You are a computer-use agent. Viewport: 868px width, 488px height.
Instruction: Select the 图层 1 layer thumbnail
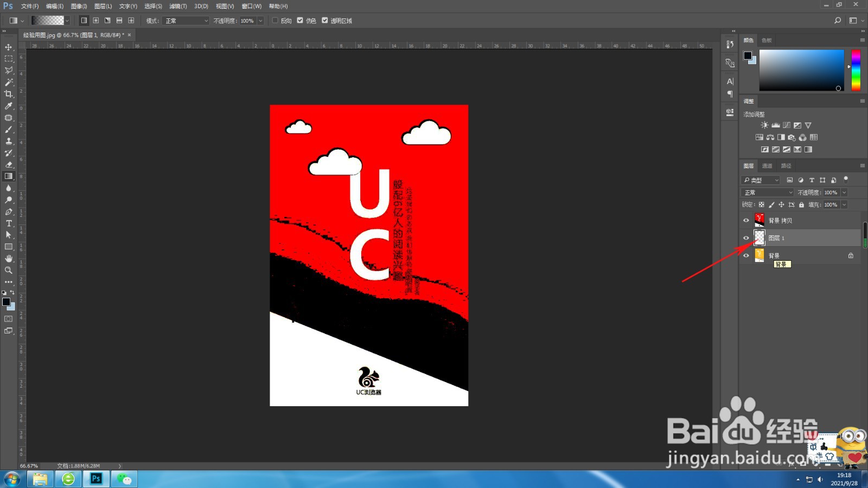[x=759, y=237]
